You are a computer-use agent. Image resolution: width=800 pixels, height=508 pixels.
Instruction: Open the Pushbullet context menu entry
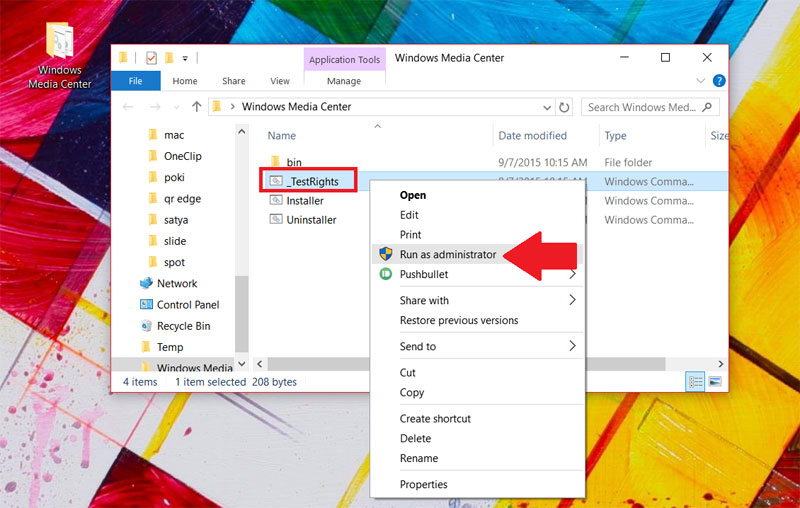pyautogui.click(x=423, y=274)
